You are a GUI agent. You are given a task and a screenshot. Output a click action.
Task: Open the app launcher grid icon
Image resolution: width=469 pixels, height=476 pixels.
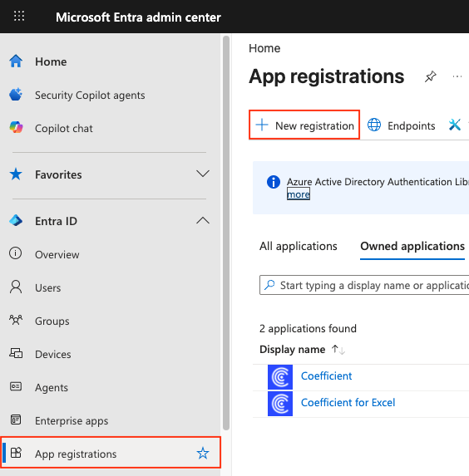click(19, 16)
